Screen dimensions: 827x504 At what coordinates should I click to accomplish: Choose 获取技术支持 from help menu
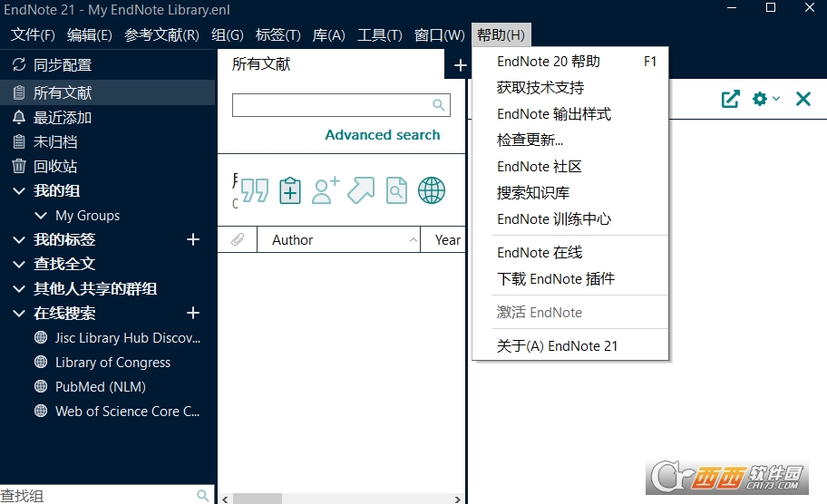coord(570,88)
